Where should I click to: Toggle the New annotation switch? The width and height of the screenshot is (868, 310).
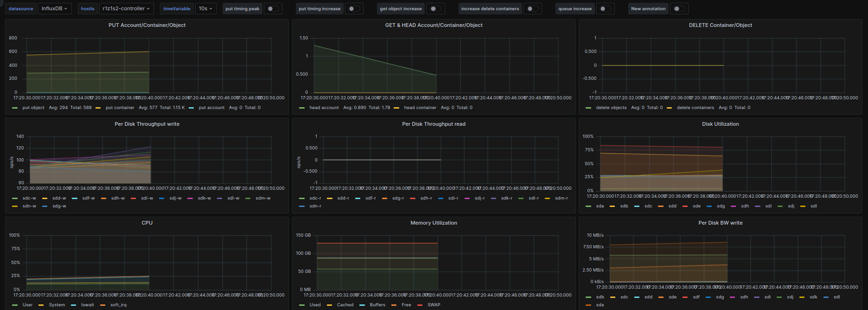point(678,9)
